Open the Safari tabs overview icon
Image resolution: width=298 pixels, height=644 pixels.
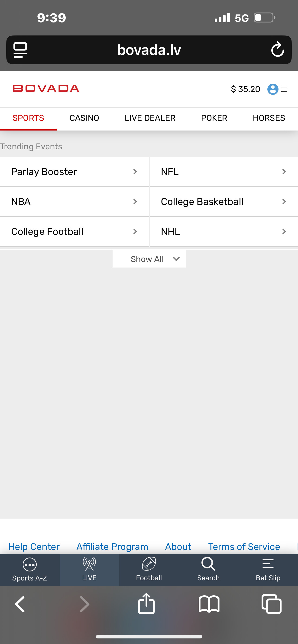tap(272, 604)
